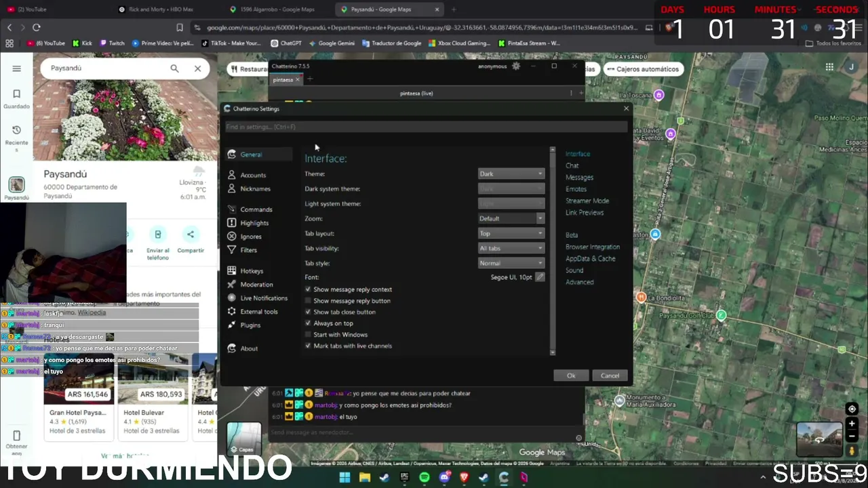Jump to the Link Previews section
Viewport: 868px width, 488px height.
click(x=585, y=213)
